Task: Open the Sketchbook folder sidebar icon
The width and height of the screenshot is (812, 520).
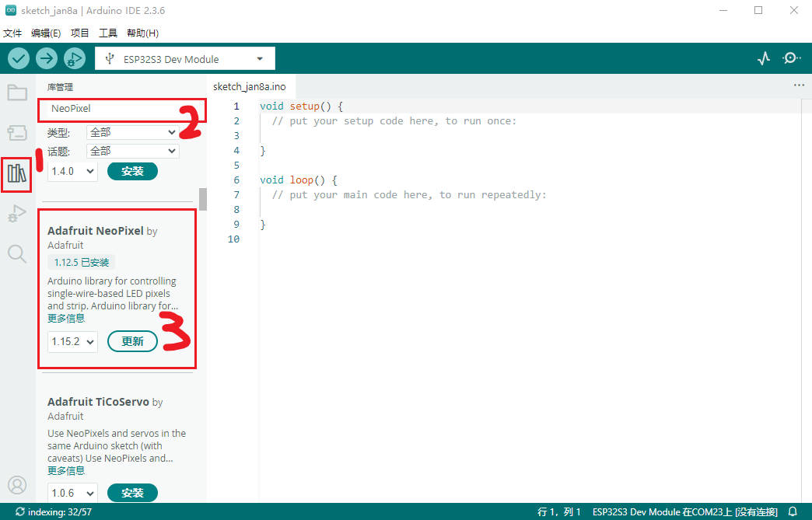Action: coord(17,93)
